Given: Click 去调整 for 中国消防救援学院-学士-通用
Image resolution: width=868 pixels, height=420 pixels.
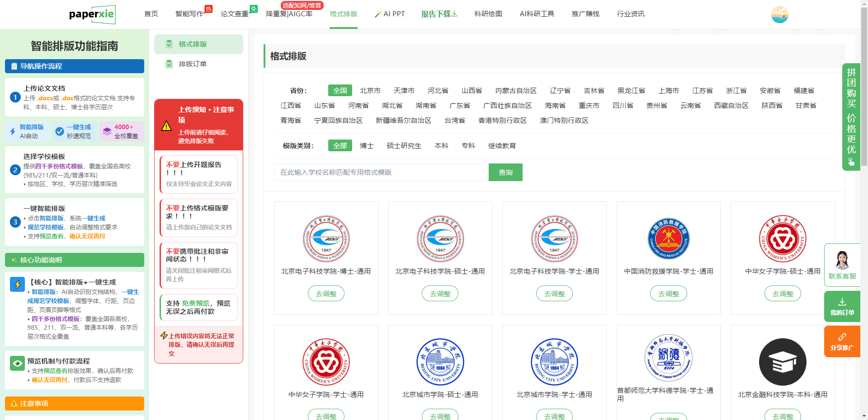Looking at the screenshot, I should 668,294.
